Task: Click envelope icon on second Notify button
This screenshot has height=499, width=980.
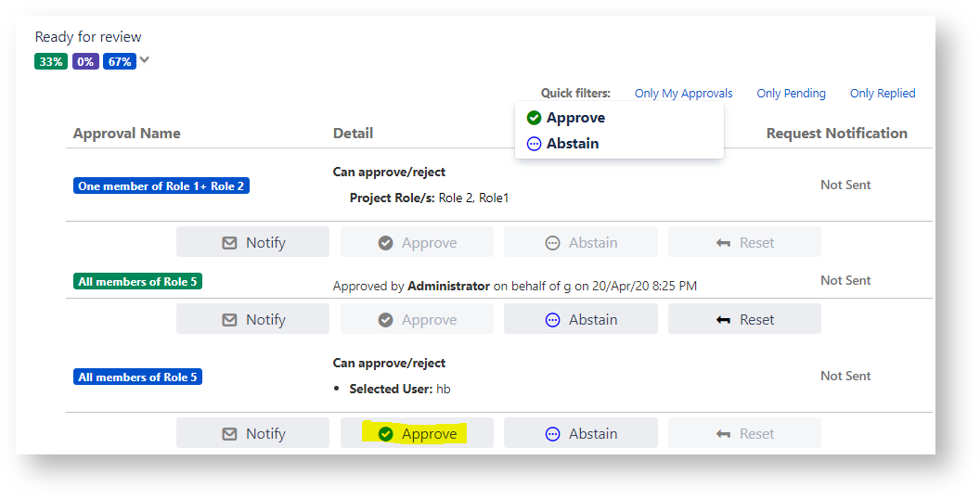Action: pos(229,320)
